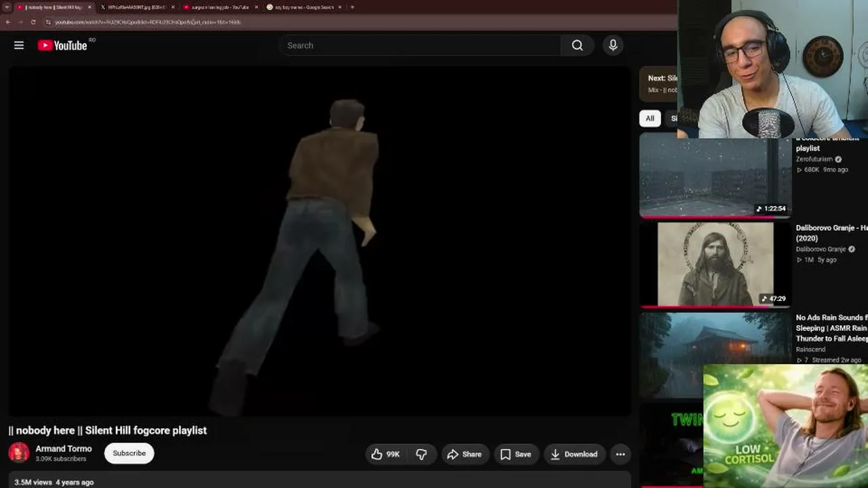
Task: Subscribe to Armand Tormo's channel
Action: point(129,453)
